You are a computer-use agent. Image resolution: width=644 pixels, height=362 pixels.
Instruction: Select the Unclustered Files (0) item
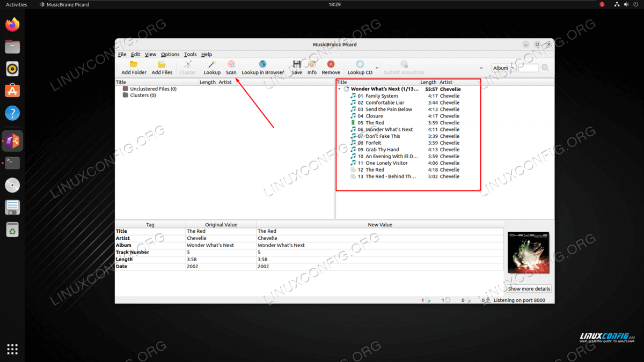pyautogui.click(x=150, y=88)
